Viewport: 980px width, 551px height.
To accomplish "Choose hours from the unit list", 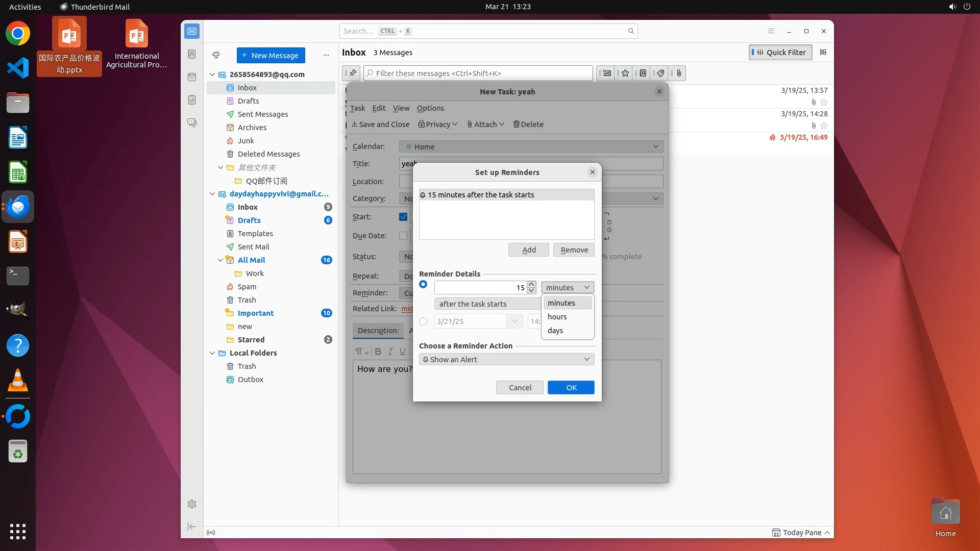I will point(557,317).
